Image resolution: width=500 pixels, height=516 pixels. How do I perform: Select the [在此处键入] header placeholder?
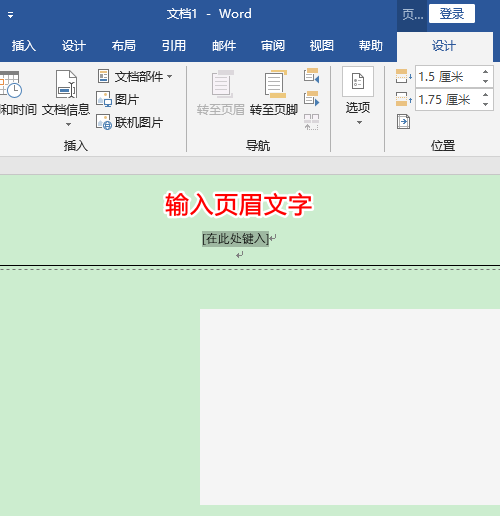click(x=235, y=239)
